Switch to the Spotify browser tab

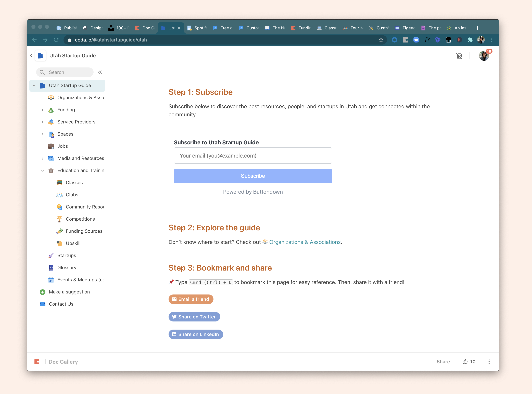point(197,28)
